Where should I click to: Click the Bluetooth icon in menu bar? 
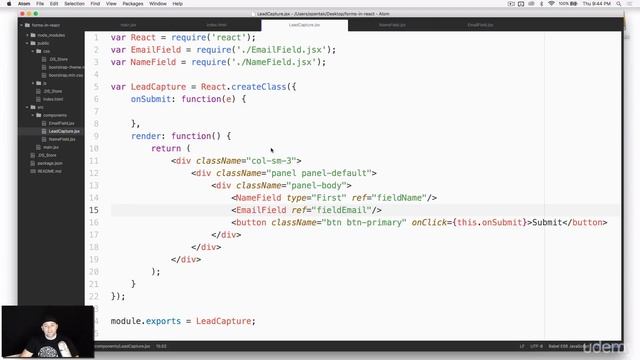tap(541, 4)
